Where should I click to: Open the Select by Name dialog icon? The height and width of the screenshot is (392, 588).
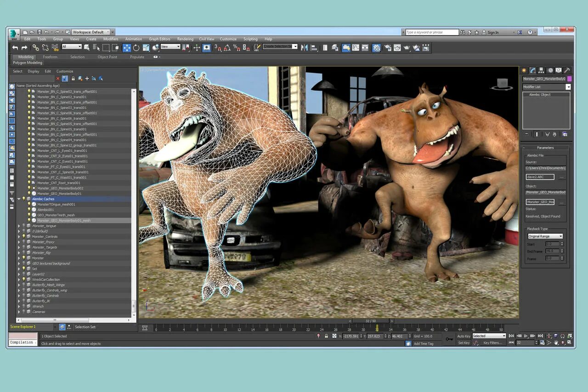(x=96, y=47)
